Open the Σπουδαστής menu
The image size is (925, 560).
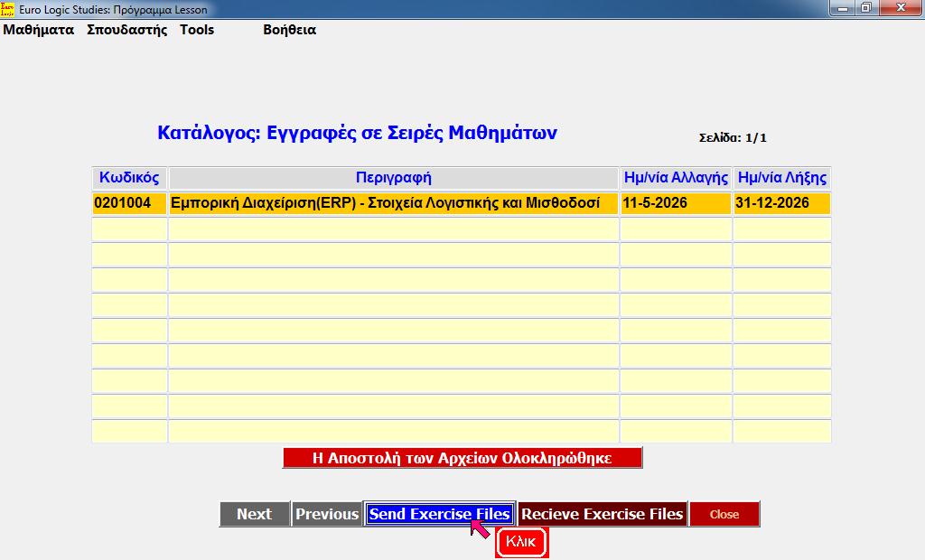pos(126,30)
